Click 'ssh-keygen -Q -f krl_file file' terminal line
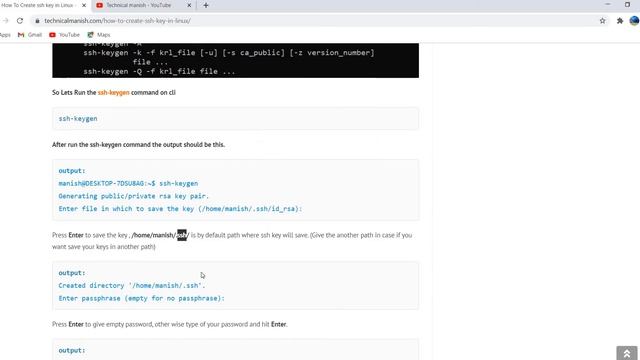 pos(159,71)
